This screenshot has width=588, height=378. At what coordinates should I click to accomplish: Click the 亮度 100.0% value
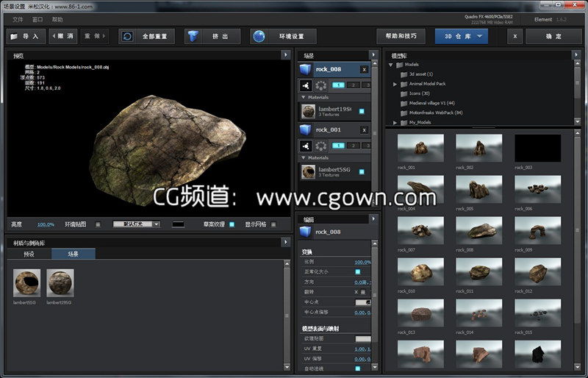click(x=46, y=224)
